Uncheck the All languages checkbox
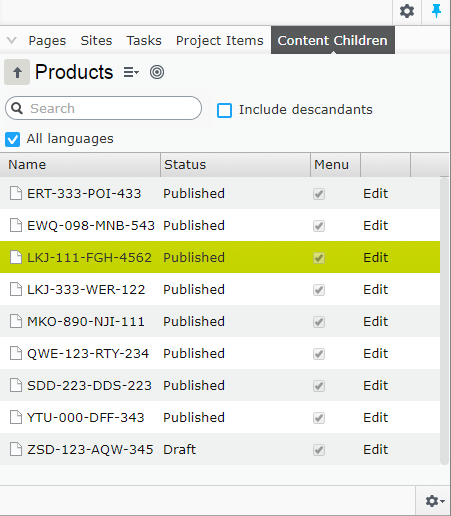This screenshot has width=451, height=516. pyautogui.click(x=12, y=139)
